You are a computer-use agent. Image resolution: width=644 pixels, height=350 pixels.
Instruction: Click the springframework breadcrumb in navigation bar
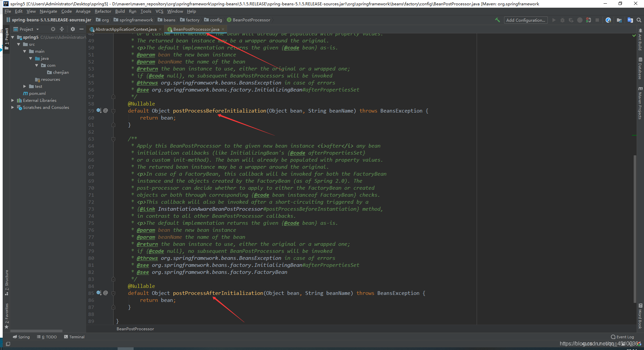click(x=133, y=20)
